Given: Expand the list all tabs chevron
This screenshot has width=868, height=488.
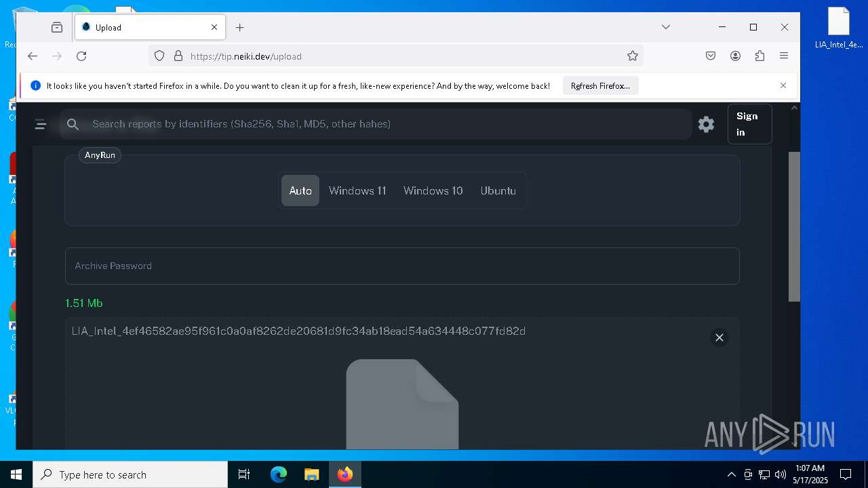Looking at the screenshot, I should pos(666,27).
